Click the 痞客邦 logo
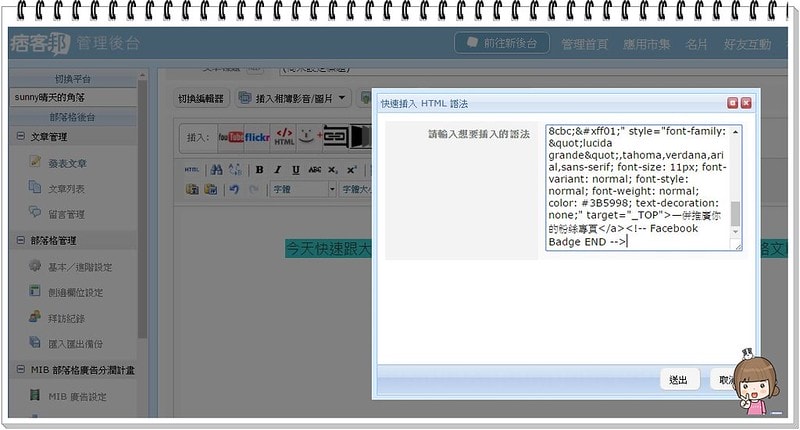 pos(40,44)
